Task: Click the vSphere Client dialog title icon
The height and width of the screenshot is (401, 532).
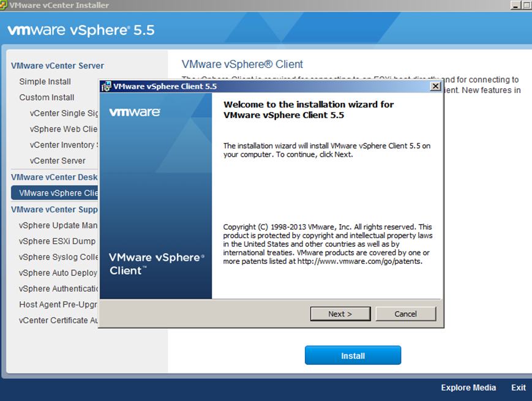Action: pos(106,86)
